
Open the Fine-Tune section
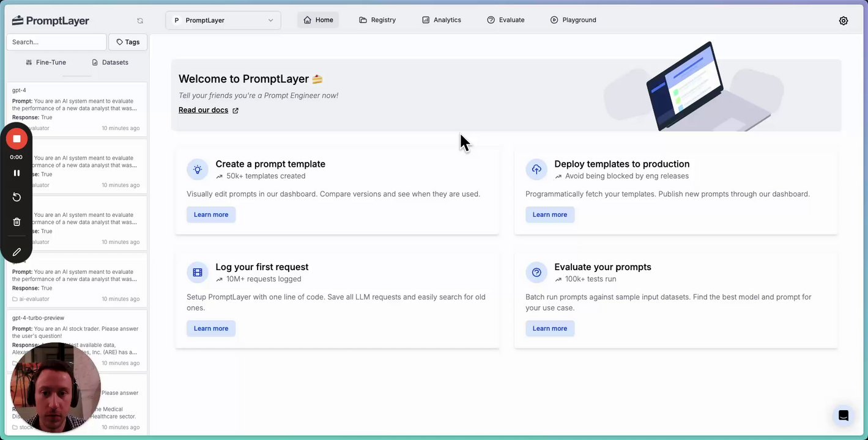pyautogui.click(x=46, y=62)
